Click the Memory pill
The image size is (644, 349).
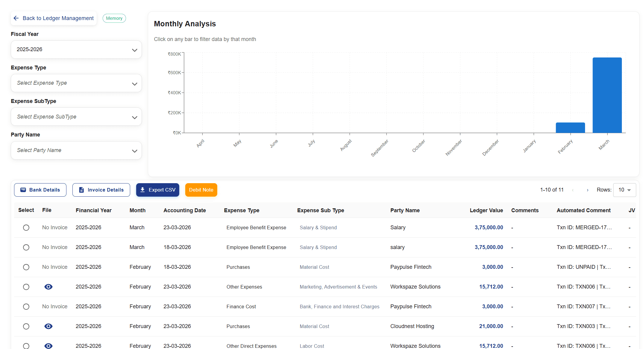click(x=114, y=18)
